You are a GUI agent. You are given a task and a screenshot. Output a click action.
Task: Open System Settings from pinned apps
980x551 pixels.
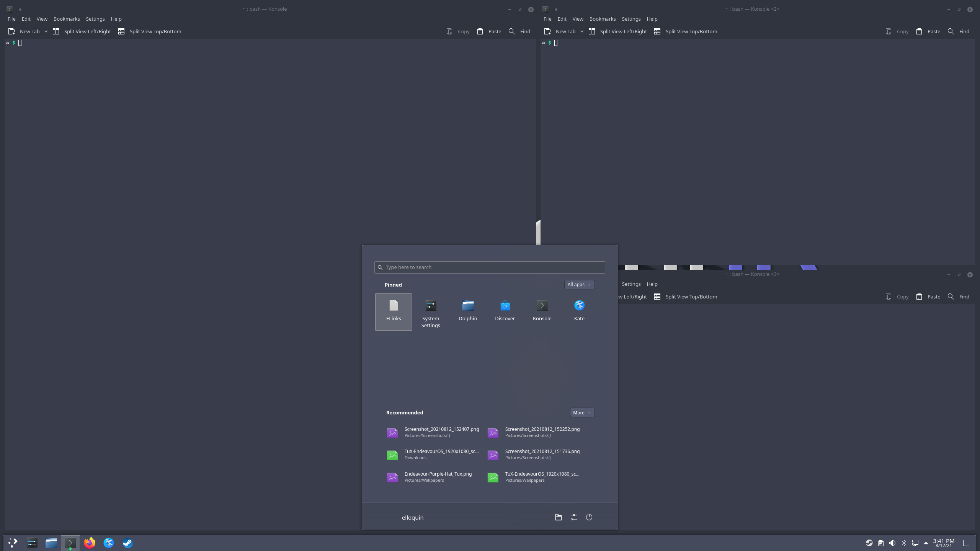pos(430,312)
